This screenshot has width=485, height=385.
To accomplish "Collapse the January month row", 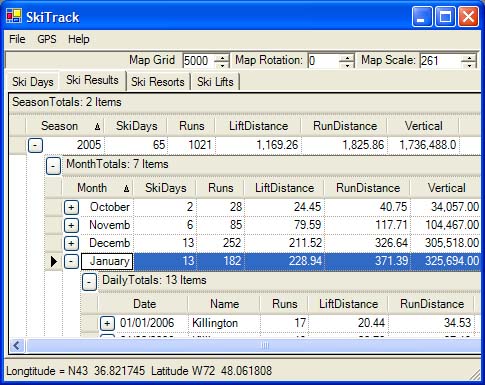I will [x=71, y=261].
